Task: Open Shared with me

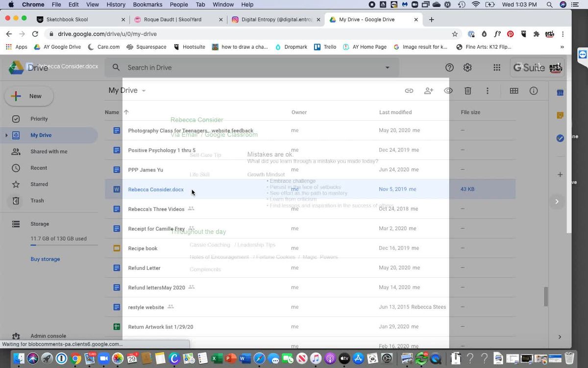Action: (x=49, y=152)
